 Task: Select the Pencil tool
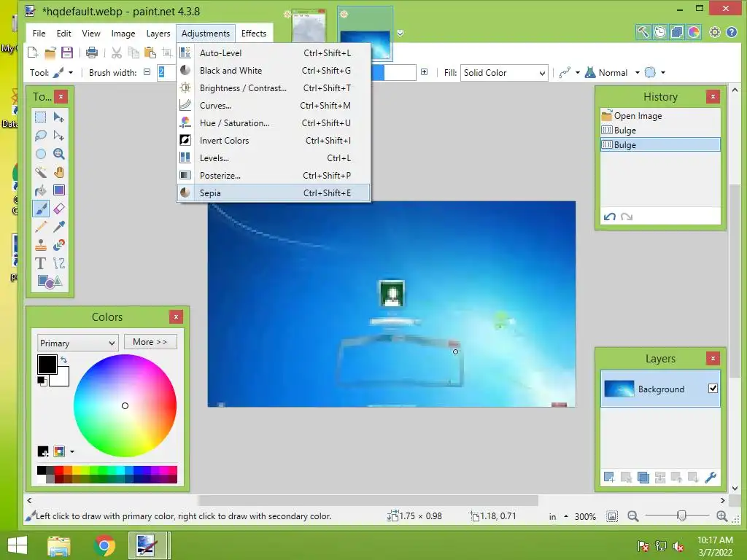pos(41,227)
